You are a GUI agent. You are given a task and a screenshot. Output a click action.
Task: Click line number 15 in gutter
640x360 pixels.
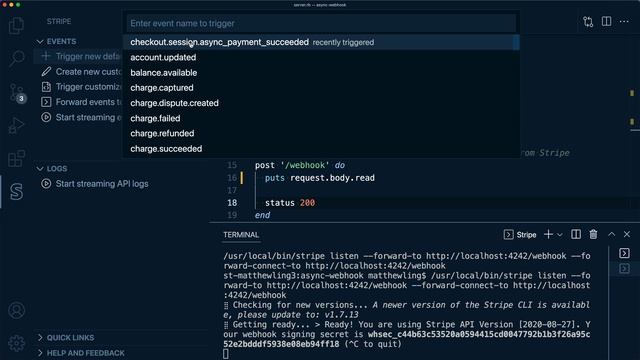click(232, 165)
